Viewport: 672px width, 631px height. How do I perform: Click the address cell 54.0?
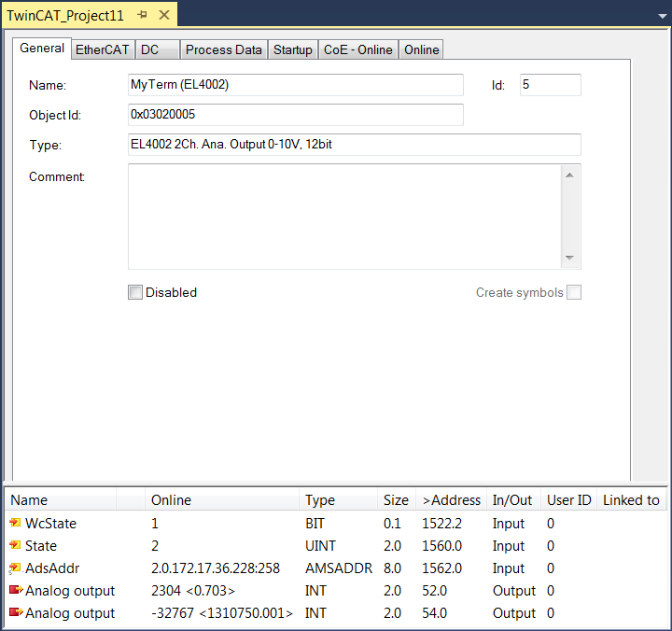(434, 612)
